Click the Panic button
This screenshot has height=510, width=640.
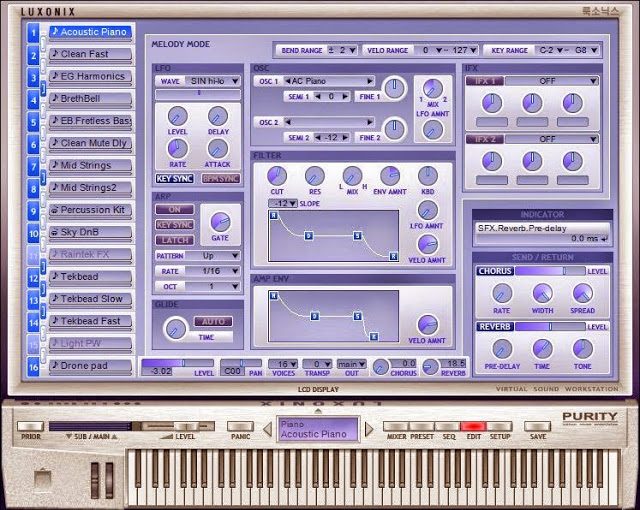(240, 426)
